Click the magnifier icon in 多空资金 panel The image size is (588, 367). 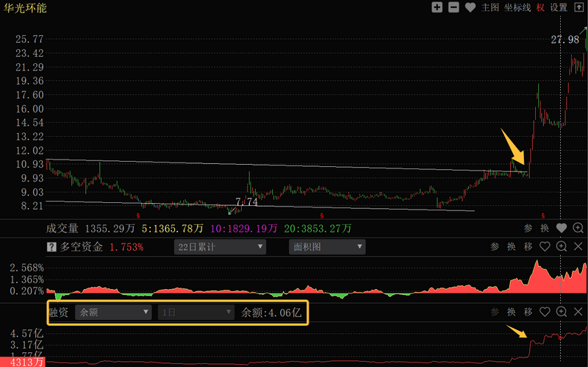click(562, 247)
